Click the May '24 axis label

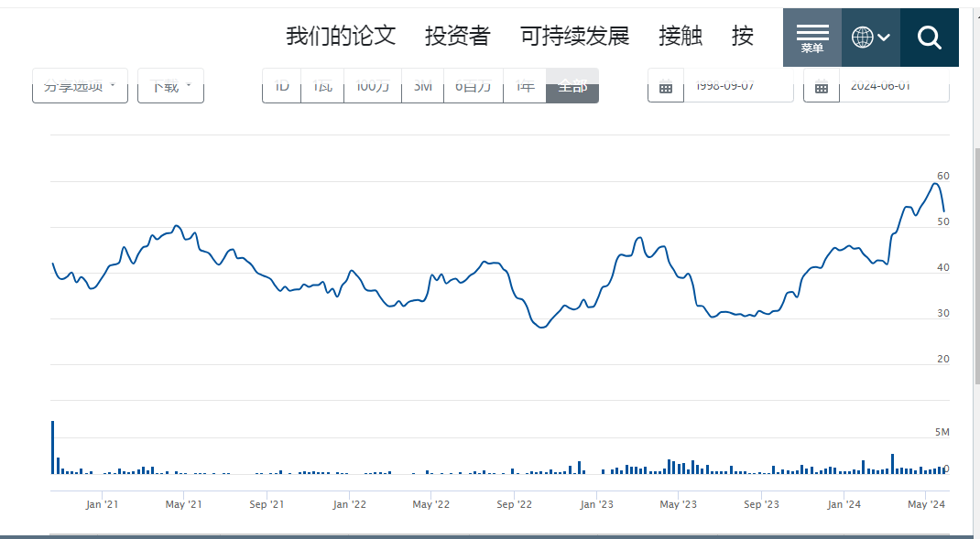[x=926, y=504]
